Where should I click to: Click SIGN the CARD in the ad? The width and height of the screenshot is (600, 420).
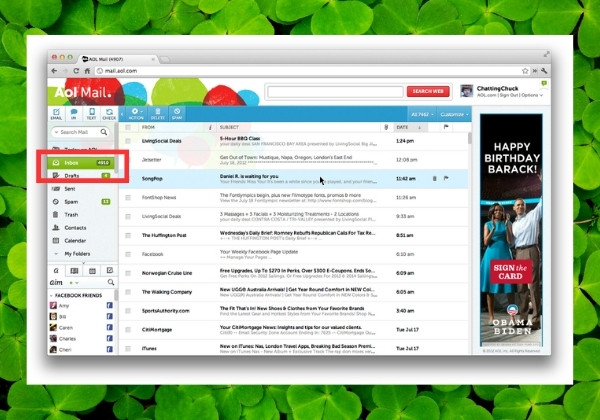click(x=510, y=272)
